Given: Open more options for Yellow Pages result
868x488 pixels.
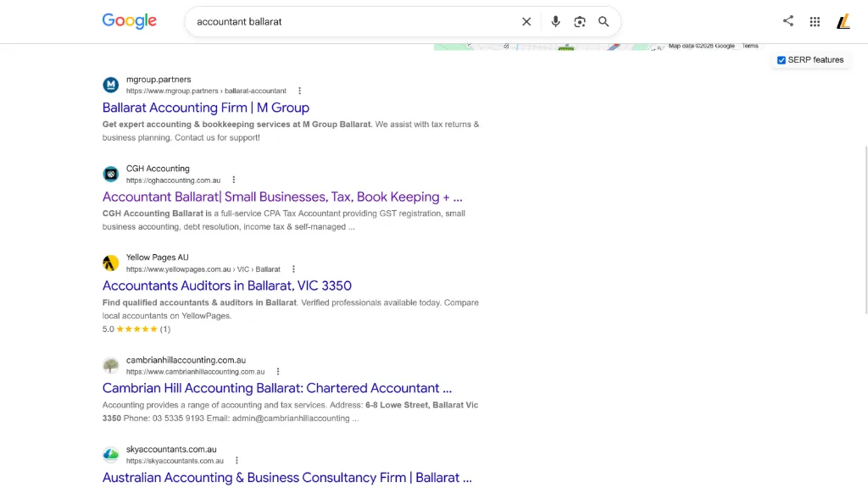Looking at the screenshot, I should click(x=293, y=269).
